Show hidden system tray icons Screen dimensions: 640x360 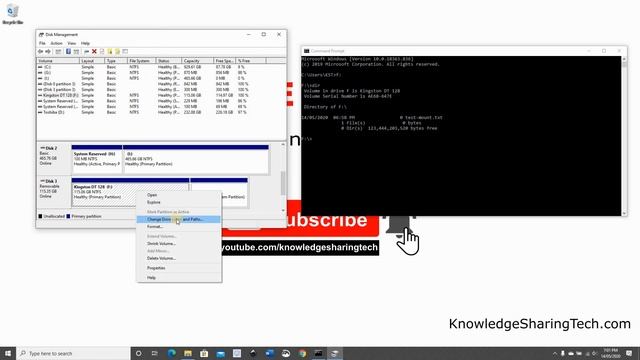coord(554,353)
